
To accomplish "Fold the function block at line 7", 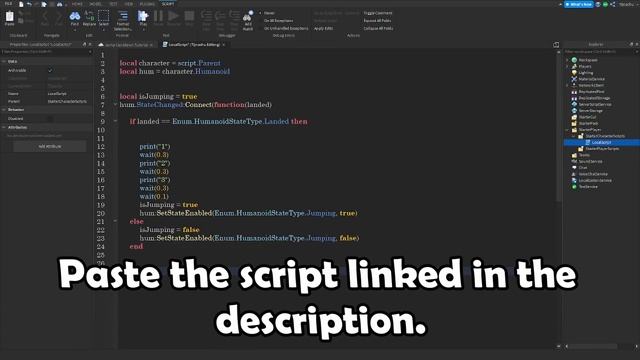I will tap(115, 104).
